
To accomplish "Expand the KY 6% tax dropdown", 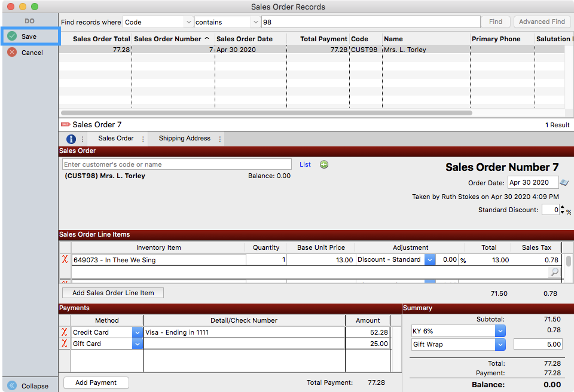I will click(500, 330).
